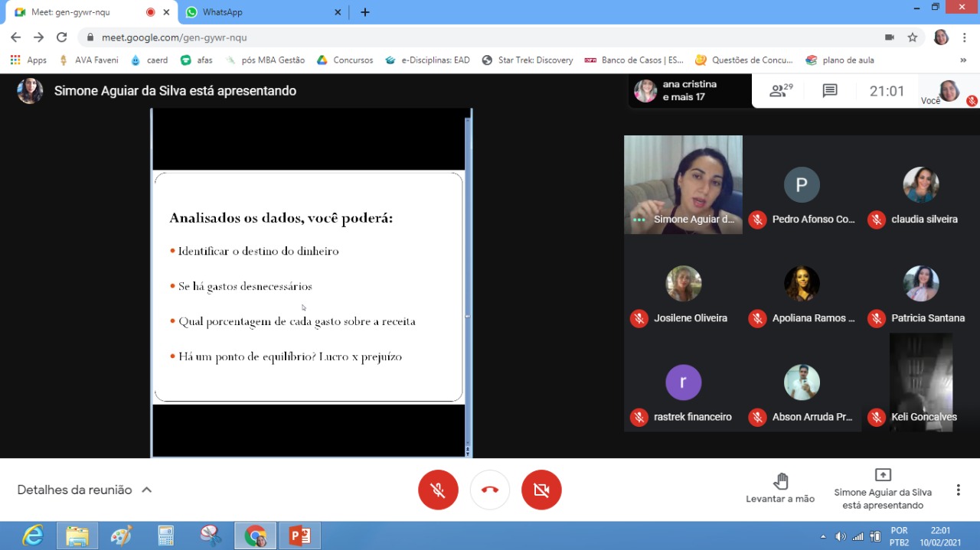Bookmark this page with star icon
This screenshot has width=980, height=550.
[x=913, y=37]
